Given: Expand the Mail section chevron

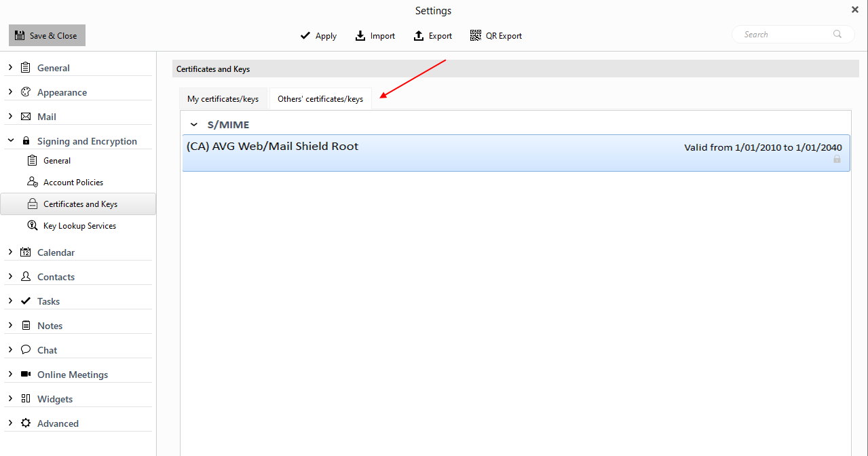Looking at the screenshot, I should 10,117.
